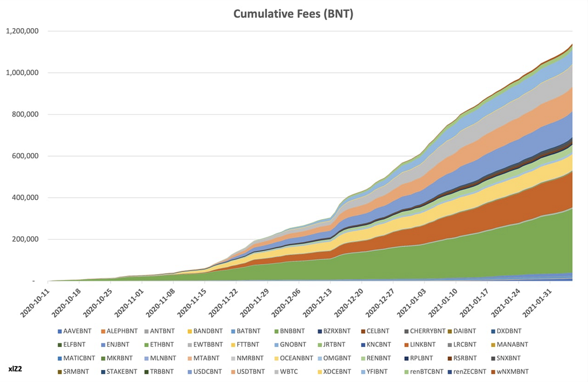Select the WBTC legend entry
Viewport: 588px width, 382px height.
[x=286, y=372]
